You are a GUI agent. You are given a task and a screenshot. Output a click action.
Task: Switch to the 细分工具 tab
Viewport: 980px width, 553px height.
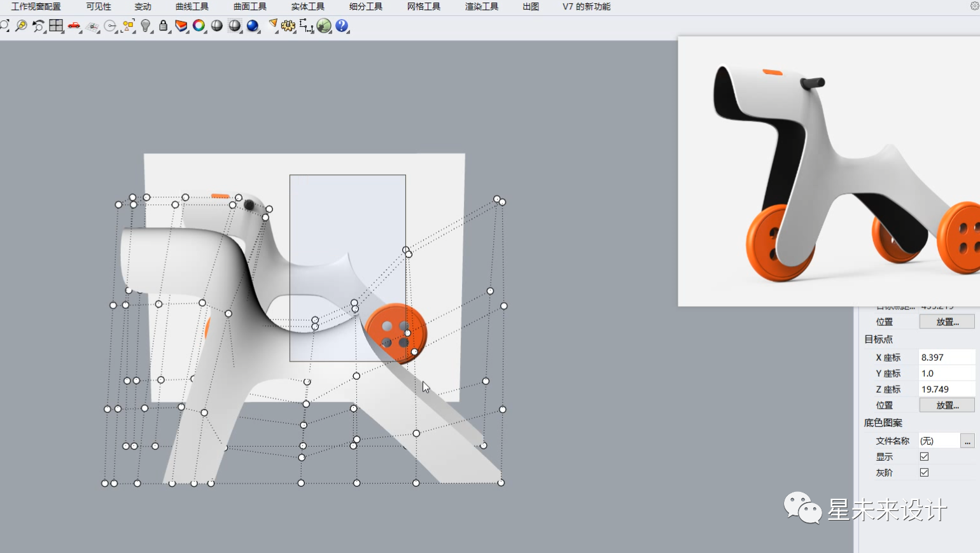[x=366, y=6]
